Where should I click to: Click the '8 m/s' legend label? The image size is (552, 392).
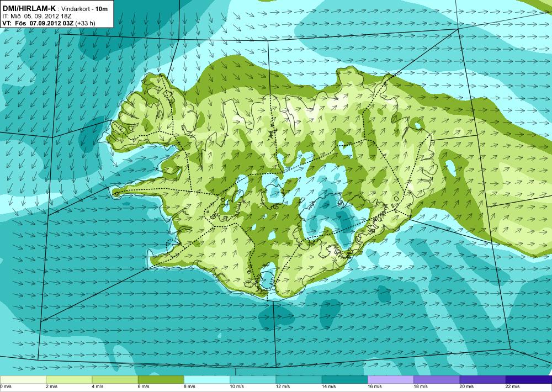(190, 386)
